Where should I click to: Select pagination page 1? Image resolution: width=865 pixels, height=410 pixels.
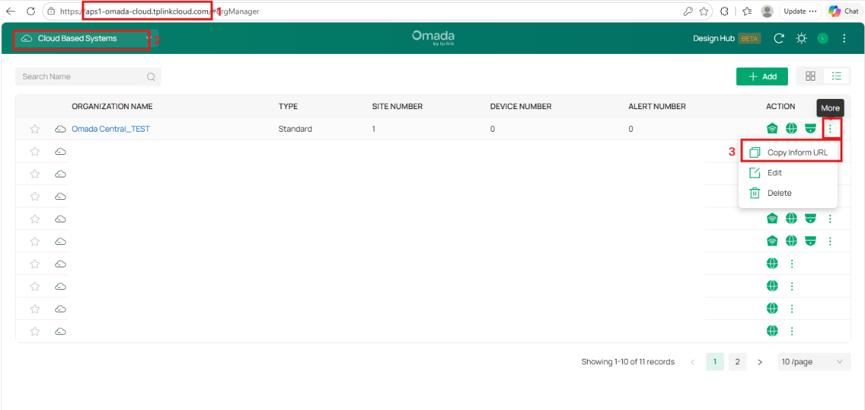click(x=715, y=362)
